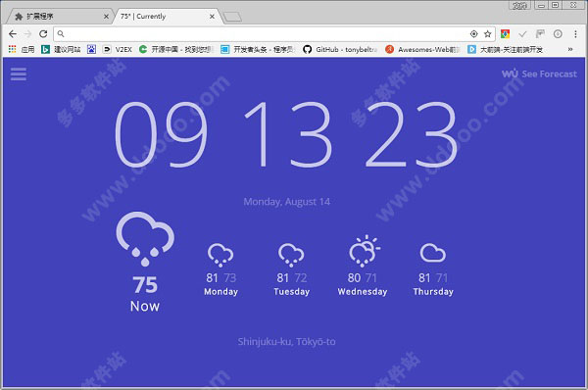Click Monday's high temperature 81
588x390 pixels.
click(x=212, y=278)
